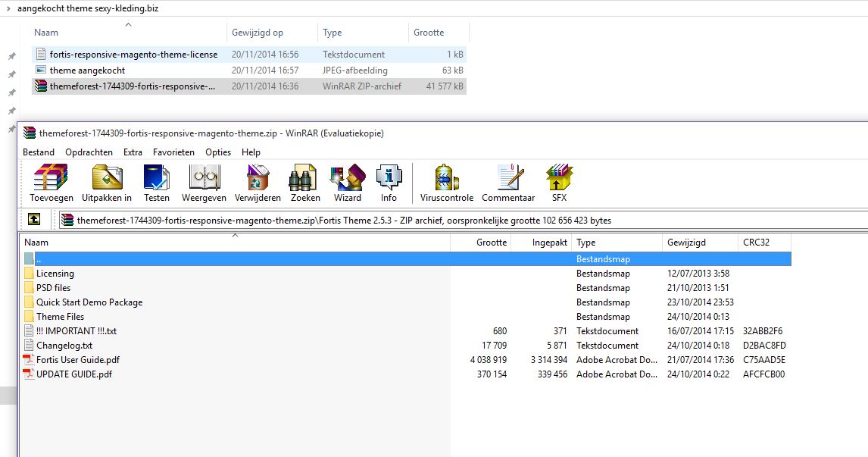Click the Zoeken binoculars icon
Image resolution: width=868 pixels, height=457 pixels.
(x=304, y=177)
